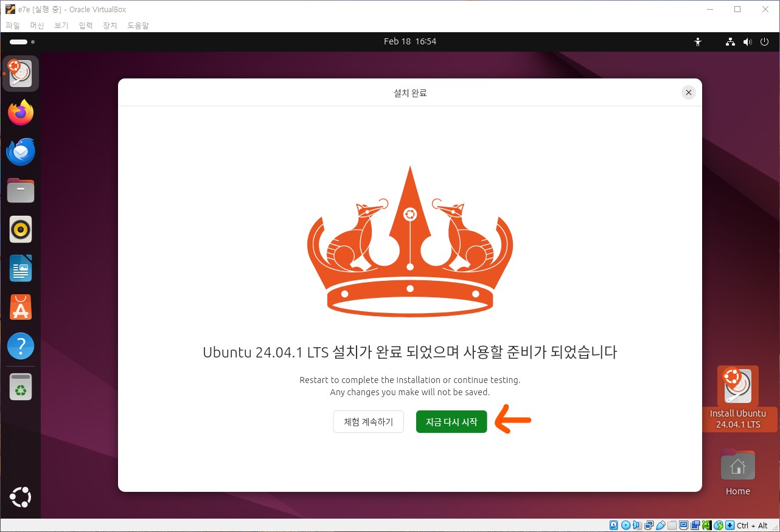Minimize the VirtualBox window
Screen dimensions: 780x532
point(709,9)
